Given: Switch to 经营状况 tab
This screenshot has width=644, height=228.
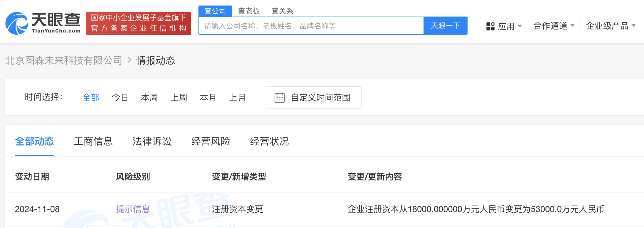Looking at the screenshot, I should [x=269, y=141].
